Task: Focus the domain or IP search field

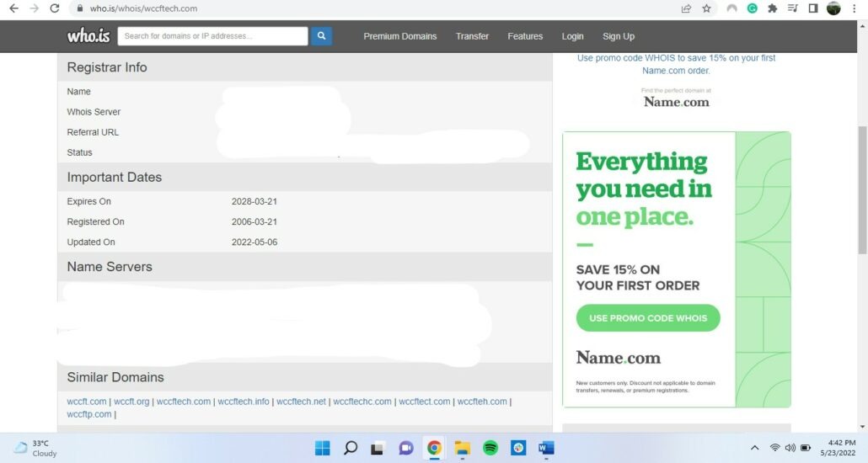Action: [212, 36]
